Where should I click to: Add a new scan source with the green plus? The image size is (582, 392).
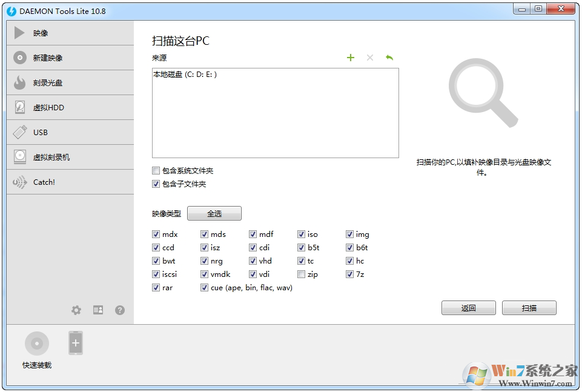click(x=351, y=58)
